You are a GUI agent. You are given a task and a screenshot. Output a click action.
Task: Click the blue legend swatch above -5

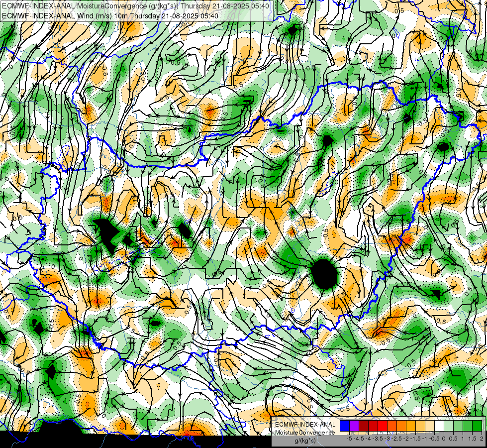(x=345, y=426)
